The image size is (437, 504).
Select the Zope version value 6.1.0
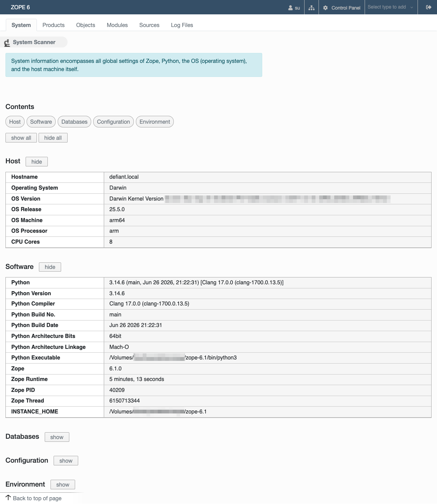[115, 369]
